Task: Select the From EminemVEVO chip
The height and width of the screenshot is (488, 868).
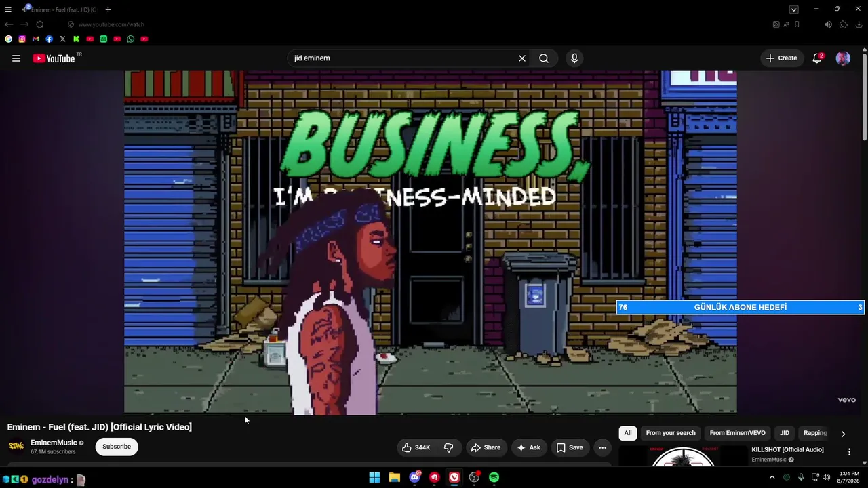Action: (738, 433)
